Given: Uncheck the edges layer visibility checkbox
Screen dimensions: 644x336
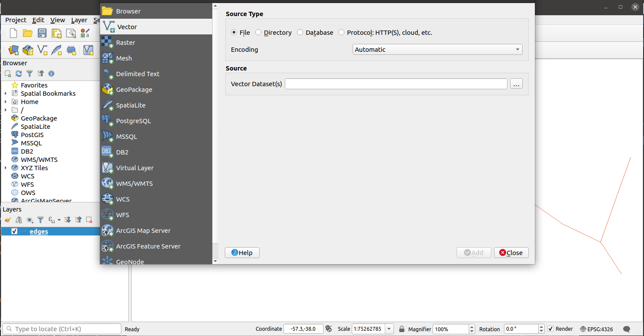Looking at the screenshot, I should [x=14, y=232].
